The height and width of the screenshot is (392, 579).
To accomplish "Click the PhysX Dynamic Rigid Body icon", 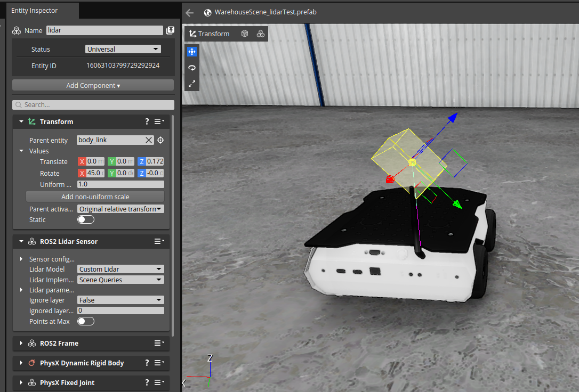I will point(32,363).
